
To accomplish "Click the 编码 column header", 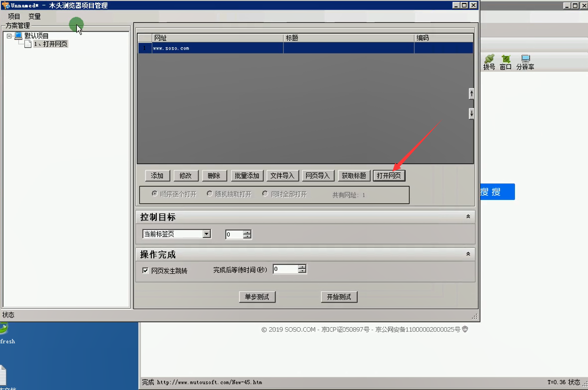I will click(443, 38).
